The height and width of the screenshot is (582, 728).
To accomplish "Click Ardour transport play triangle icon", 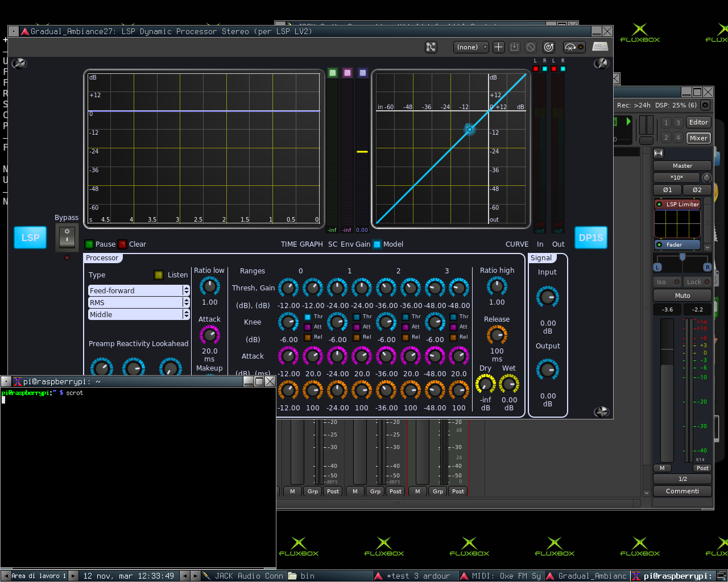I will (x=628, y=121).
